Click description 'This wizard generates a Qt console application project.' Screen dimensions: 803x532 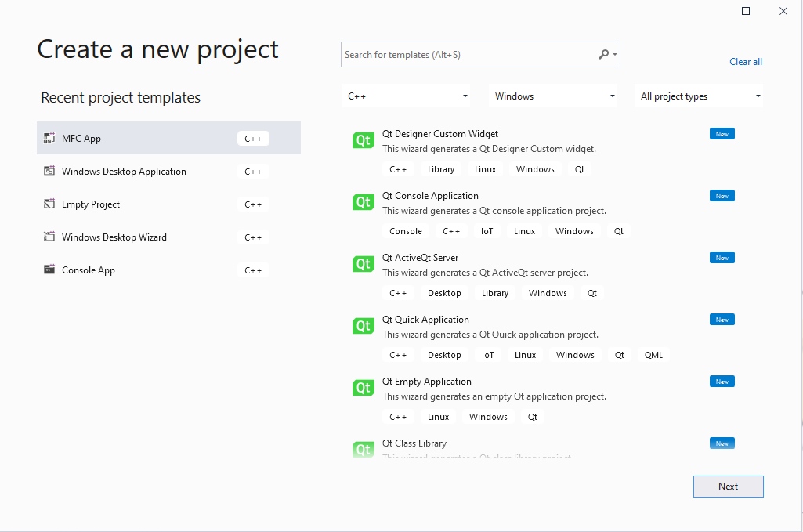click(x=494, y=211)
